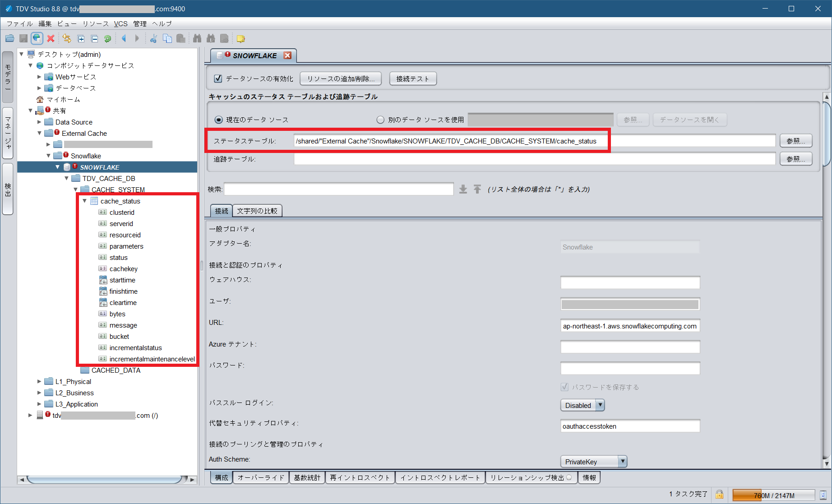Click the リソースの追加/削除 button

tap(341, 79)
